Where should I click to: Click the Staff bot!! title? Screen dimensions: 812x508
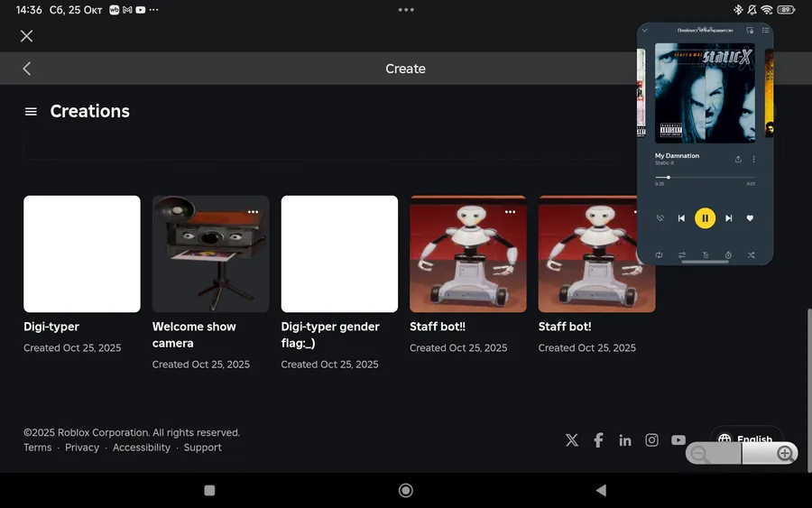pyautogui.click(x=438, y=327)
